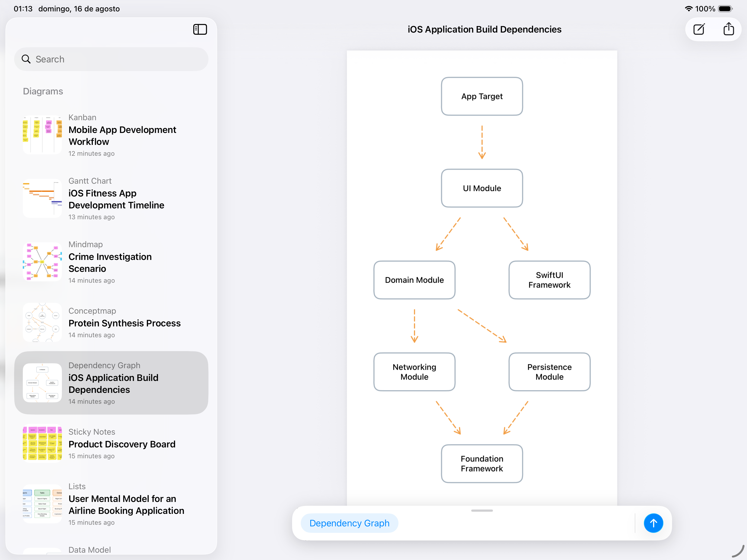Toggle the sidebar panel icon
This screenshot has height=560, width=747.
pyautogui.click(x=200, y=29)
